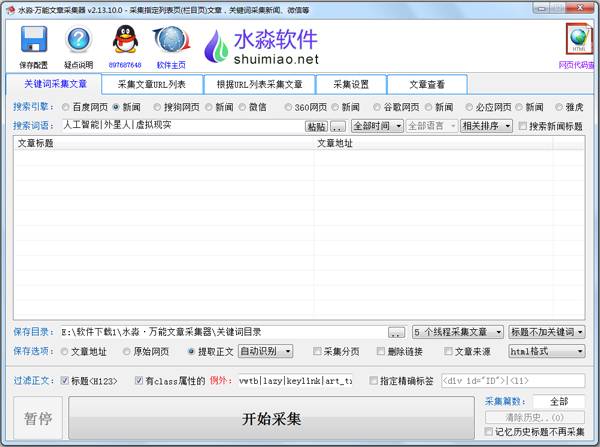Click the browse button for 保存目录
Viewport: 600px width, 447px height.
point(396,332)
